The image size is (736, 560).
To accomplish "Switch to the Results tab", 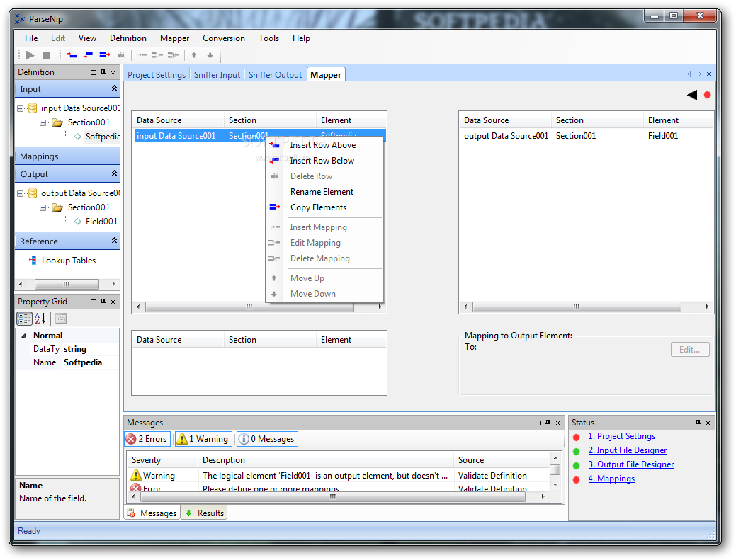I will point(205,513).
